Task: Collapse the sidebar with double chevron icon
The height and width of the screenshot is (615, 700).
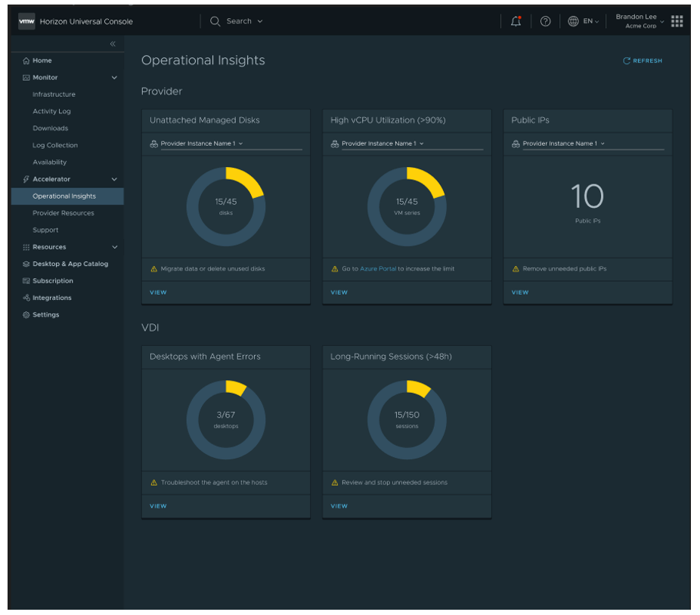Action: coord(113,44)
